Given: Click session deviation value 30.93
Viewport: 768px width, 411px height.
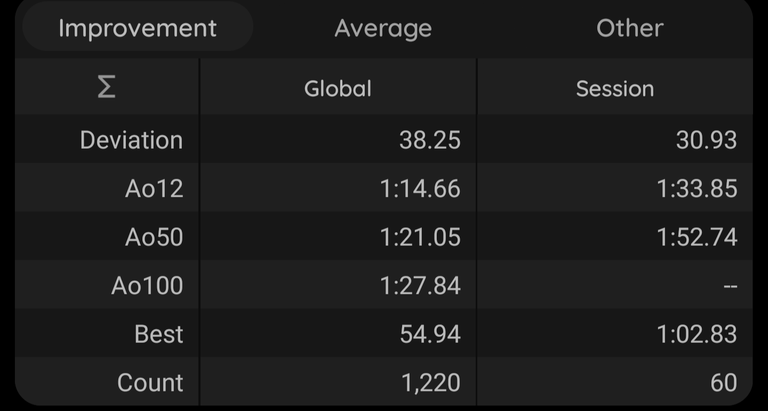Looking at the screenshot, I should 706,140.
